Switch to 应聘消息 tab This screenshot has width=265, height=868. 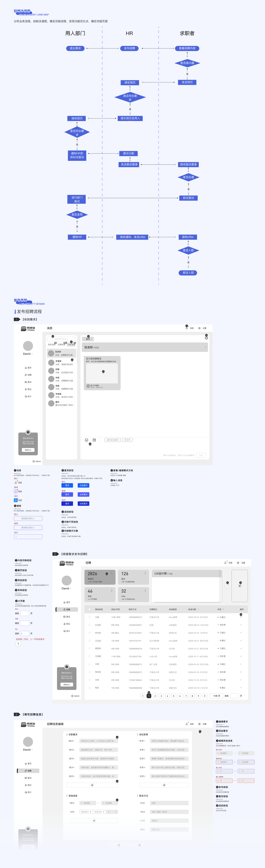pyautogui.click(x=62, y=344)
